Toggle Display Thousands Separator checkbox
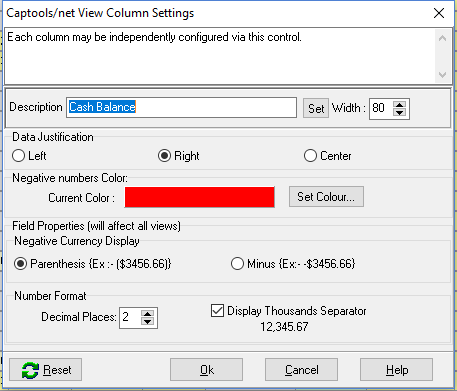 (x=217, y=311)
